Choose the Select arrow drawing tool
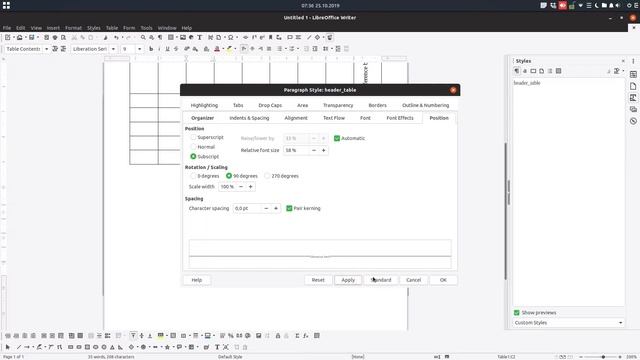640x360 pixels. tap(8, 347)
